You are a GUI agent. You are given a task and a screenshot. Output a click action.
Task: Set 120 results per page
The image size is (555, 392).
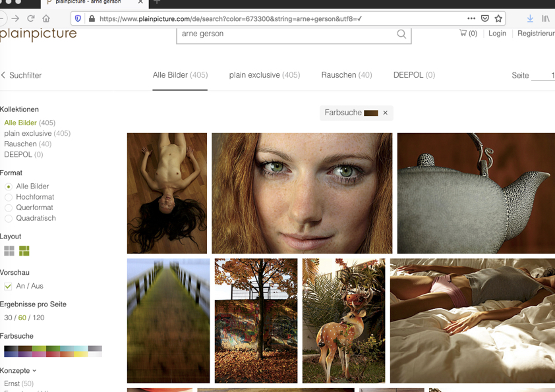(39, 318)
